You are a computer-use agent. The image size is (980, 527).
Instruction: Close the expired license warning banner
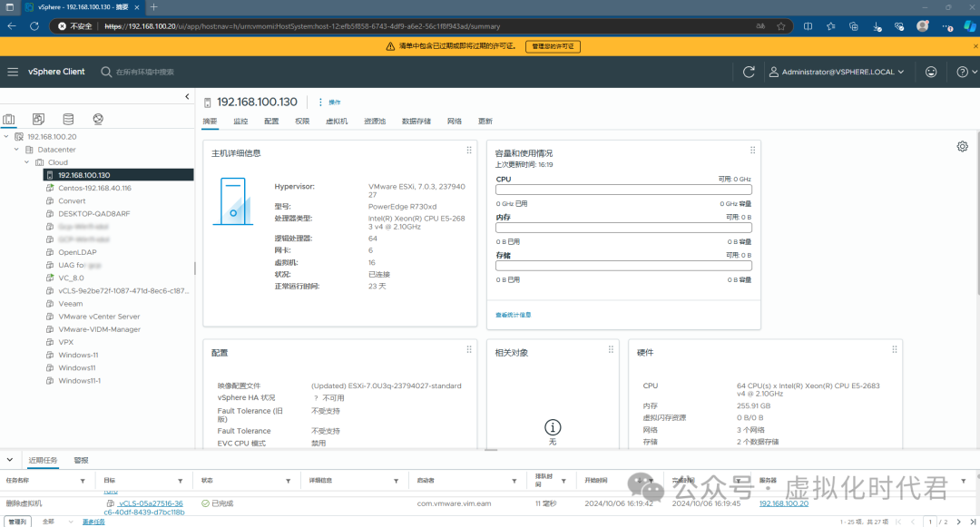tap(975, 46)
